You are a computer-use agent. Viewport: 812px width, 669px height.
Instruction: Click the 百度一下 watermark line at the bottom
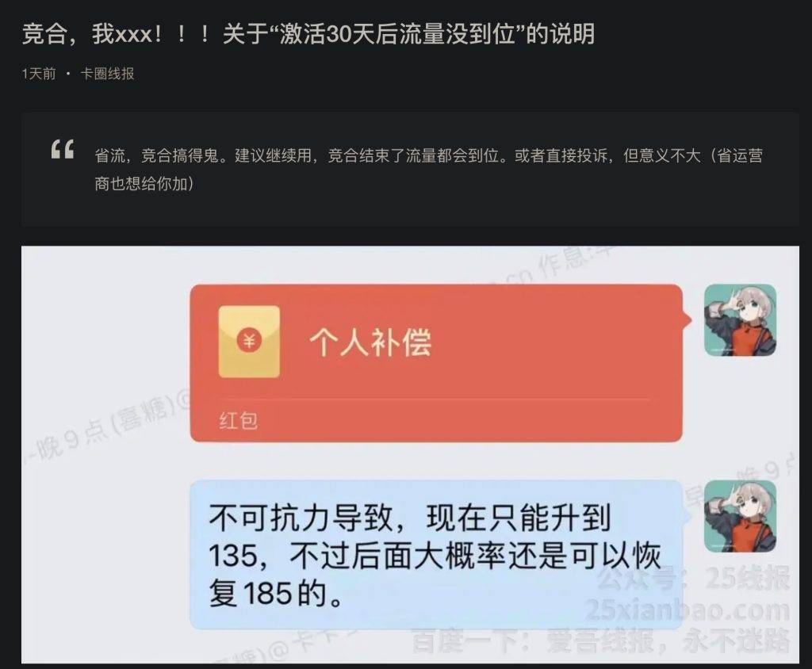tap(601, 641)
